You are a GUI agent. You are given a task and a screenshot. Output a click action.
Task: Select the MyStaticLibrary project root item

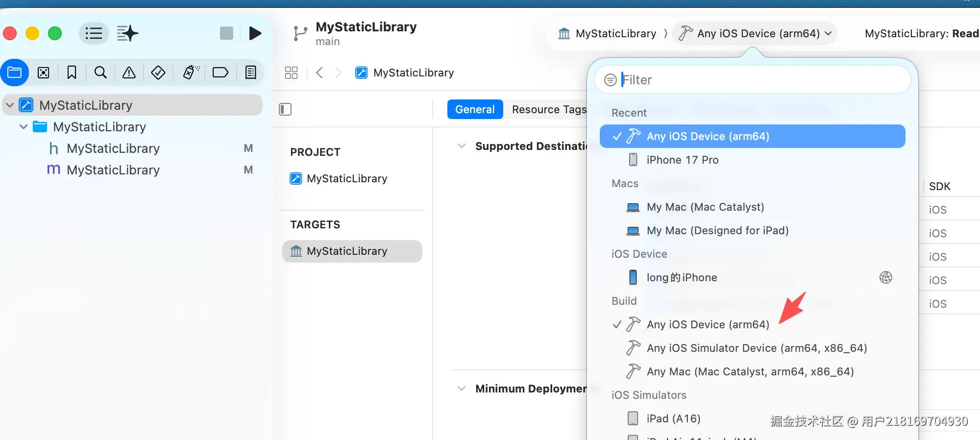(x=132, y=105)
